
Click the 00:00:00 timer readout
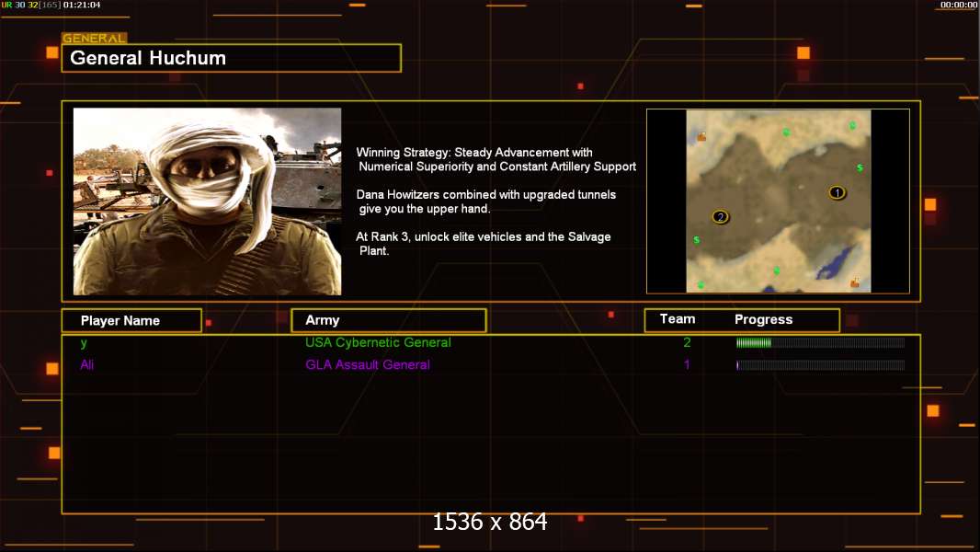tap(959, 5)
